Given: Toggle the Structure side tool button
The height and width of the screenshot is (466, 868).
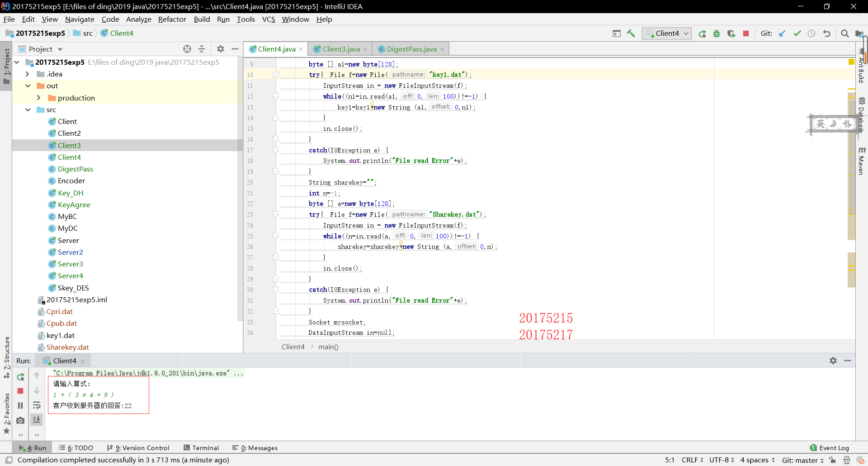Looking at the screenshot, I should coord(6,357).
